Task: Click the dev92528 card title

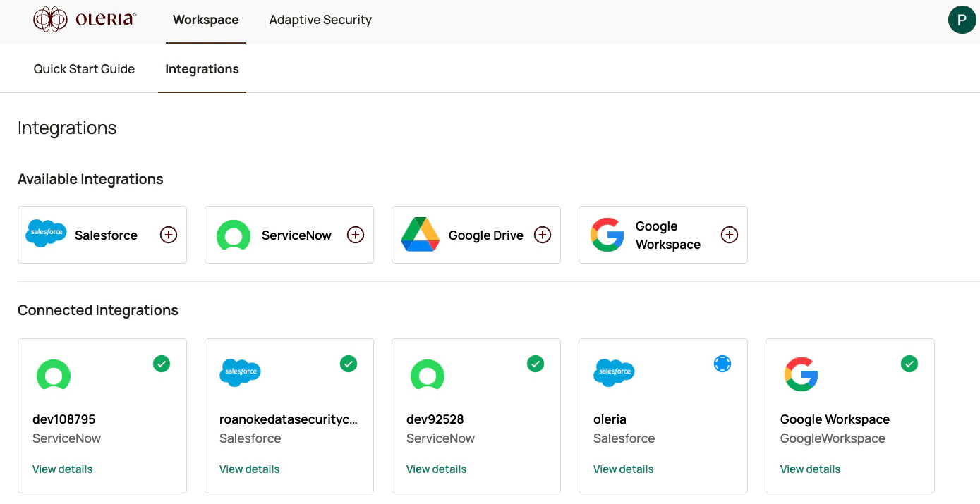Action: [x=435, y=419]
